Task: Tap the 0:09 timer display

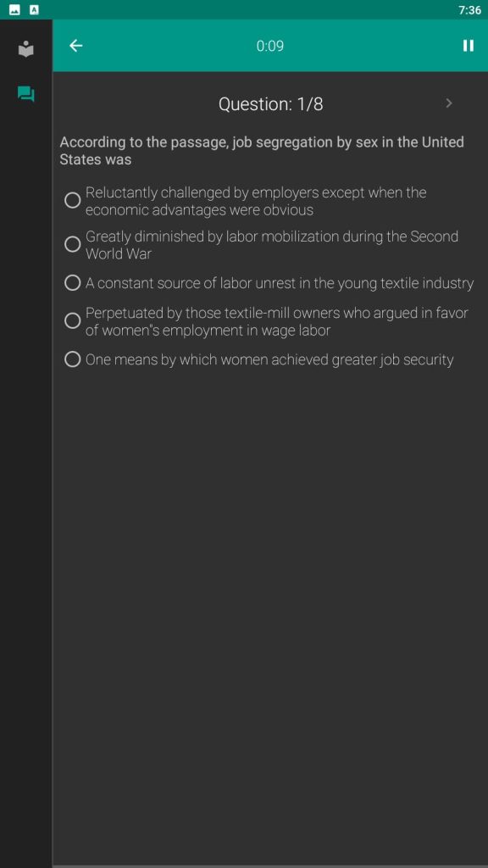Action: (270, 46)
